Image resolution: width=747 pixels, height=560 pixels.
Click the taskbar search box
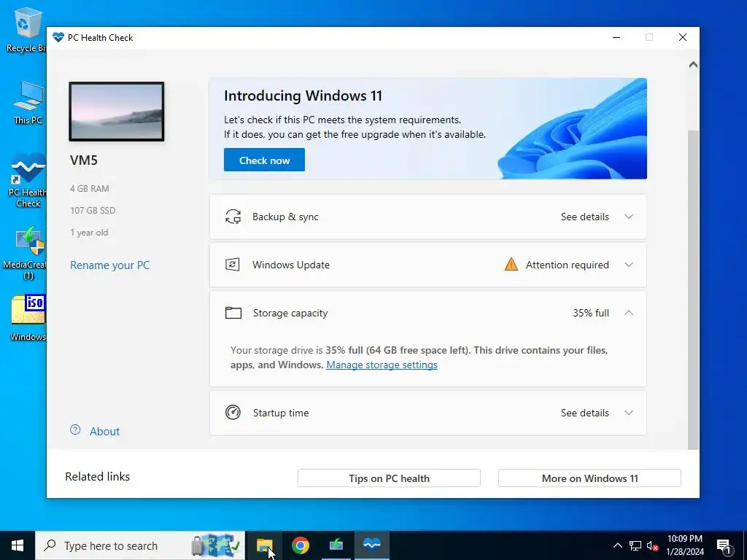click(x=140, y=545)
